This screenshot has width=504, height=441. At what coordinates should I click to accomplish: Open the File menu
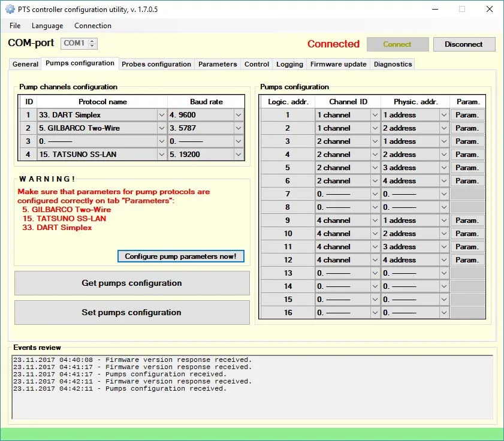click(x=15, y=26)
